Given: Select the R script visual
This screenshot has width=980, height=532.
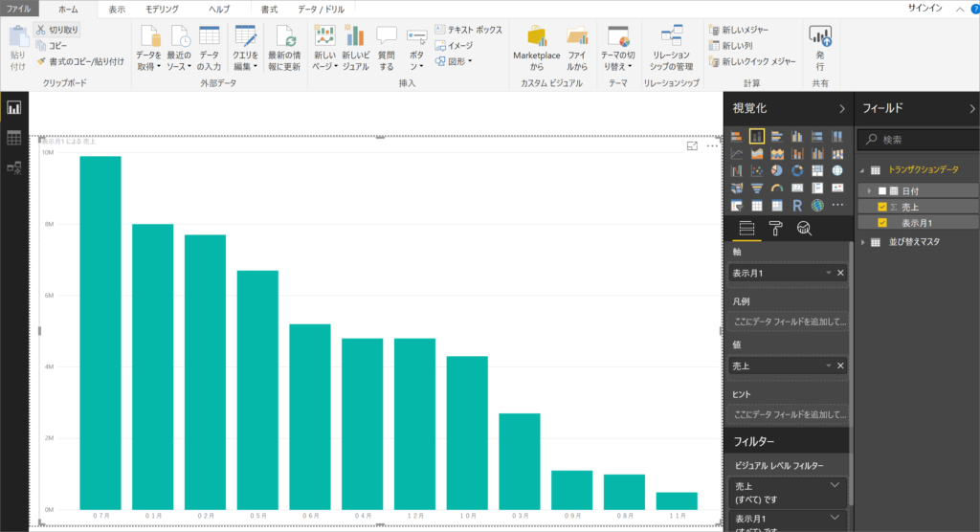Looking at the screenshot, I should [x=797, y=206].
